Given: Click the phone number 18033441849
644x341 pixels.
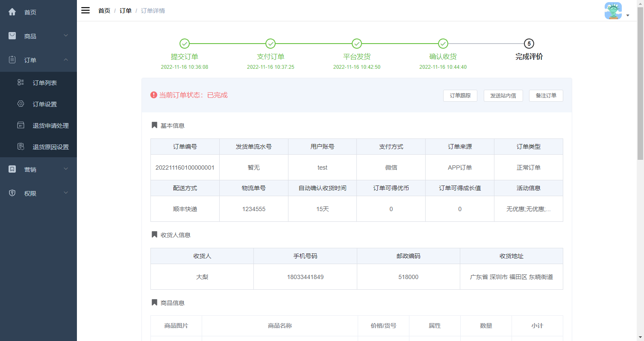Looking at the screenshot, I should click(305, 277).
